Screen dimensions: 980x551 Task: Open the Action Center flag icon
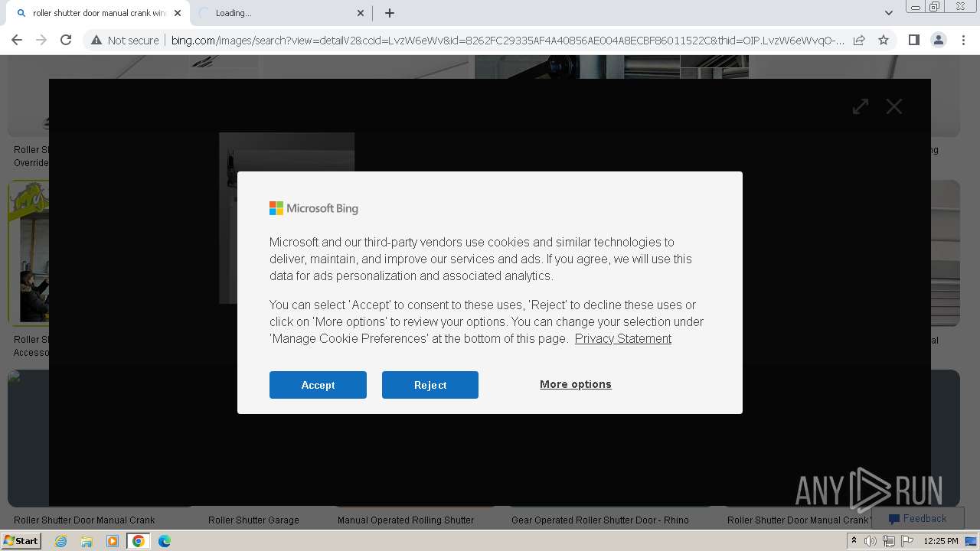[907, 541]
